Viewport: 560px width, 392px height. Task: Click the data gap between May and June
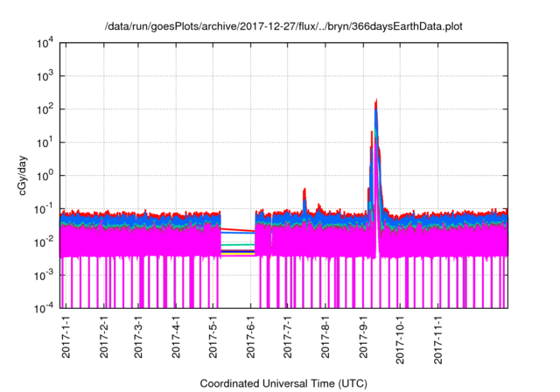(x=236, y=262)
